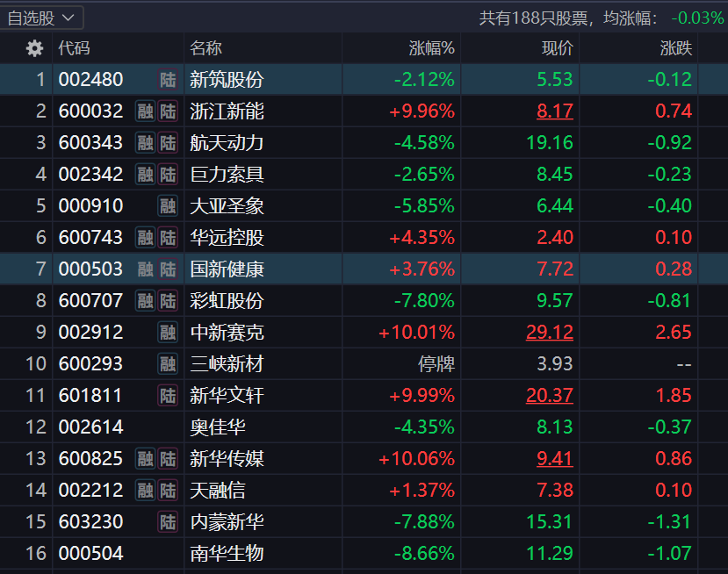Select stock name 三峡新材
This screenshot has height=574, width=728.
click(227, 363)
